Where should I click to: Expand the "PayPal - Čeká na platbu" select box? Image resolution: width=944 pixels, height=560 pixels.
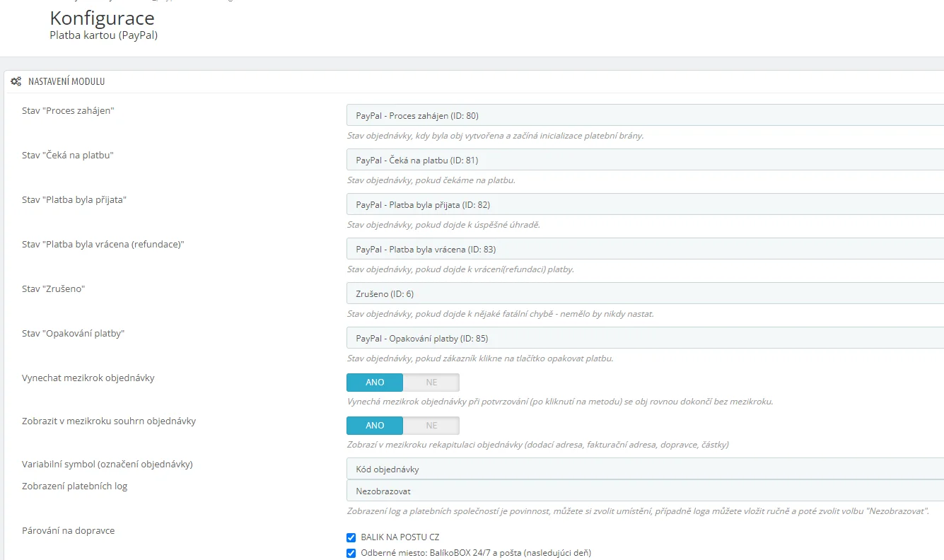point(643,160)
